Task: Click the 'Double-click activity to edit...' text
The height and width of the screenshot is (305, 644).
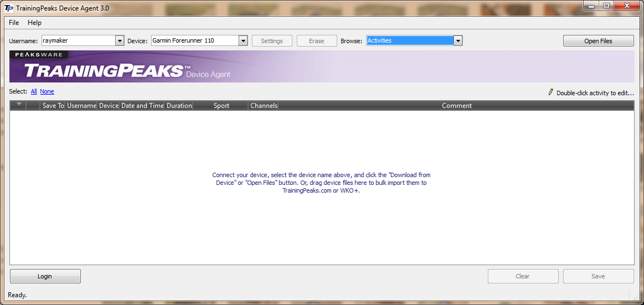Action: point(595,93)
